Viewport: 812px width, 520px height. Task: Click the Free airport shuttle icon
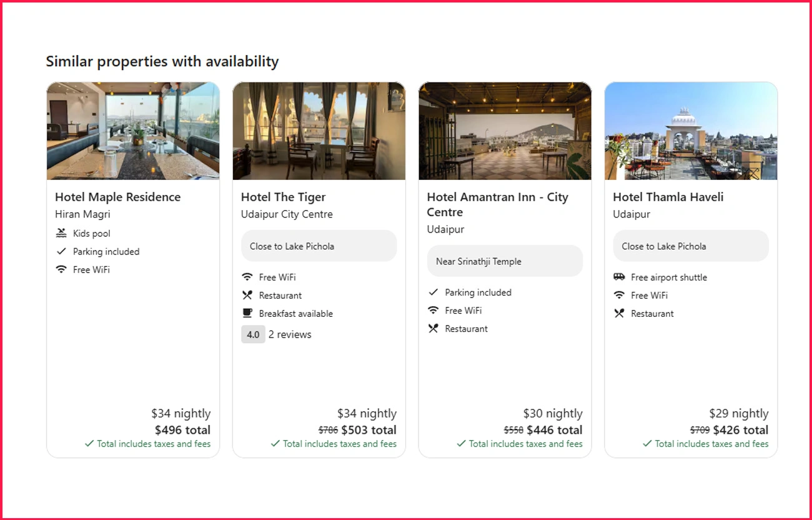[x=619, y=277]
